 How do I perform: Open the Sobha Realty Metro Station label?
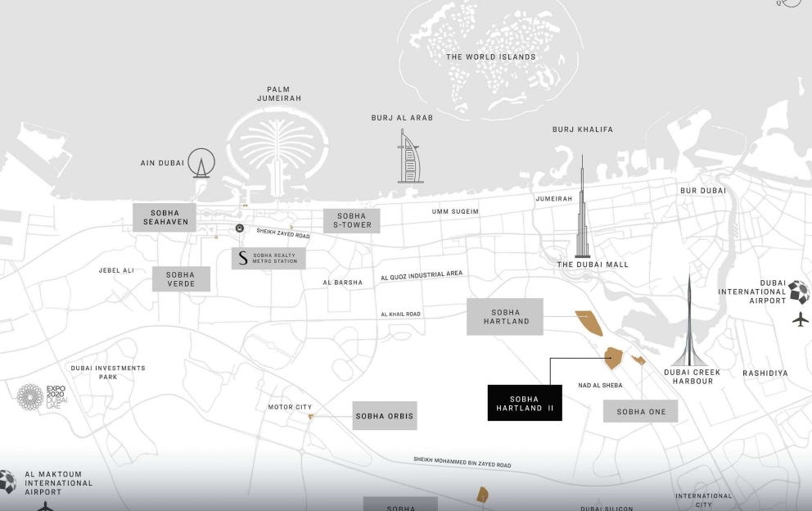coord(268,258)
